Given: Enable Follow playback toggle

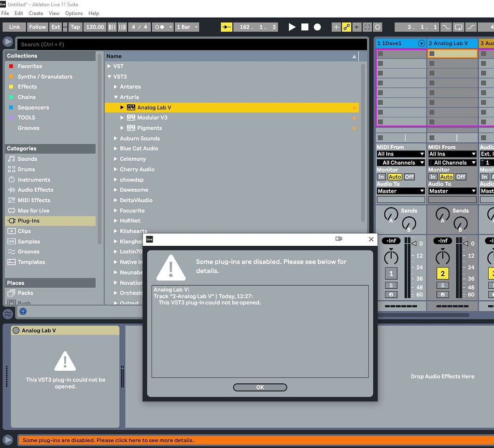Looking at the screenshot, I should point(37,27).
